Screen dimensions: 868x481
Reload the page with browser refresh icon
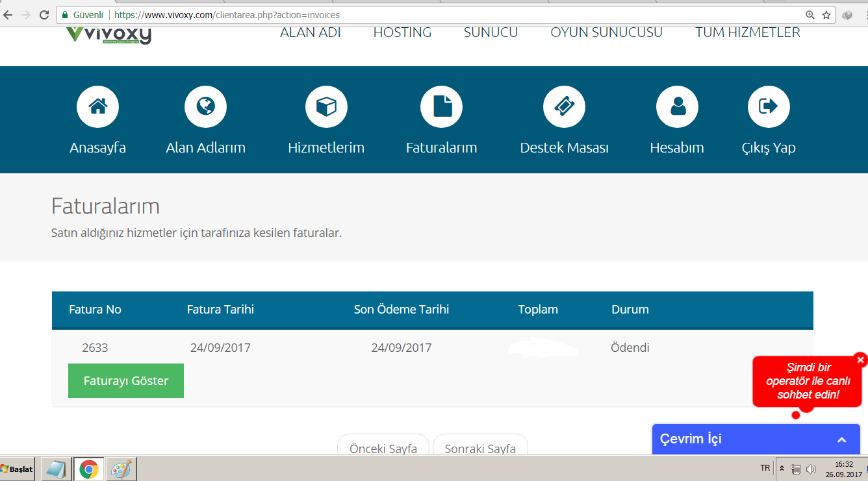click(x=44, y=14)
